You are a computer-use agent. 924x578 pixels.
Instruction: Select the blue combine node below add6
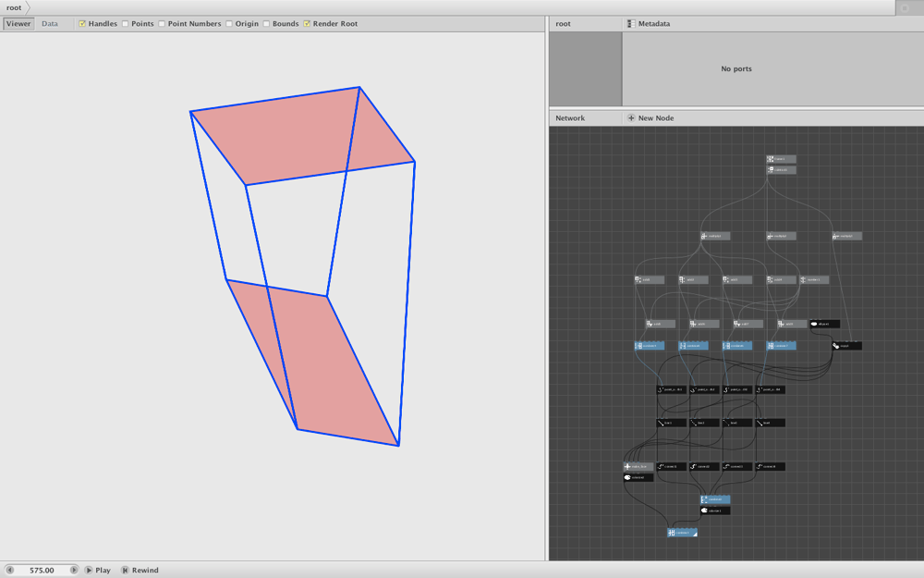coord(694,346)
